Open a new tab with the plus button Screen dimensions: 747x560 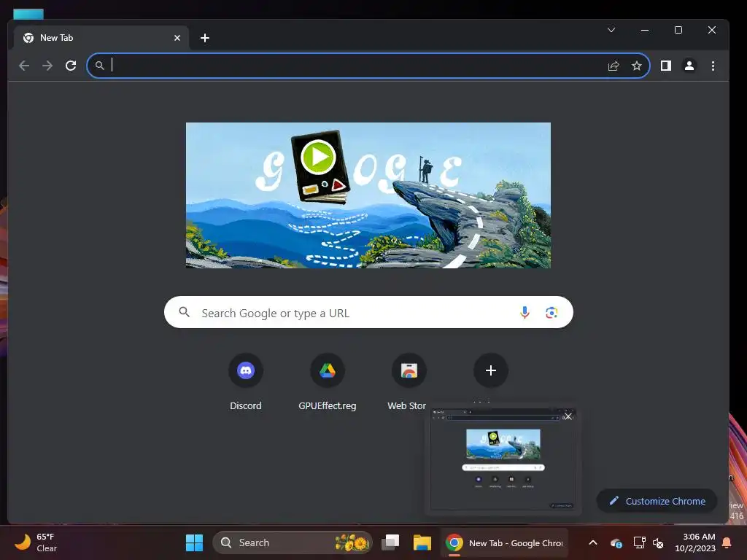pyautogui.click(x=205, y=38)
